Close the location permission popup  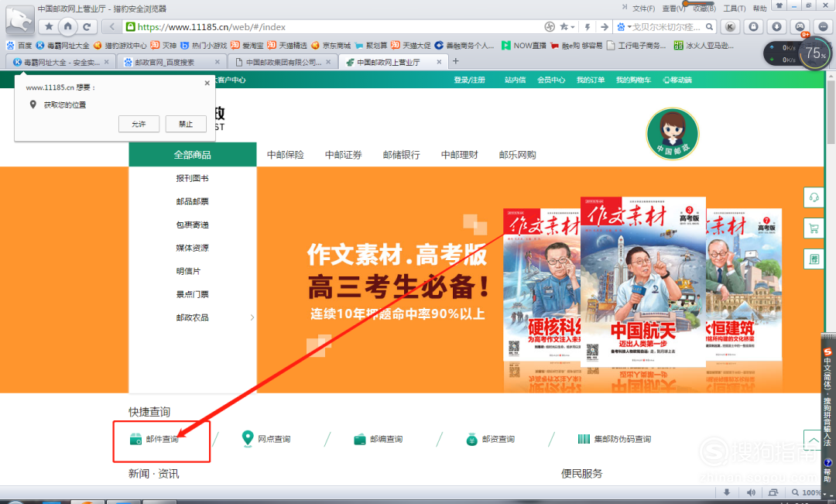(207, 83)
